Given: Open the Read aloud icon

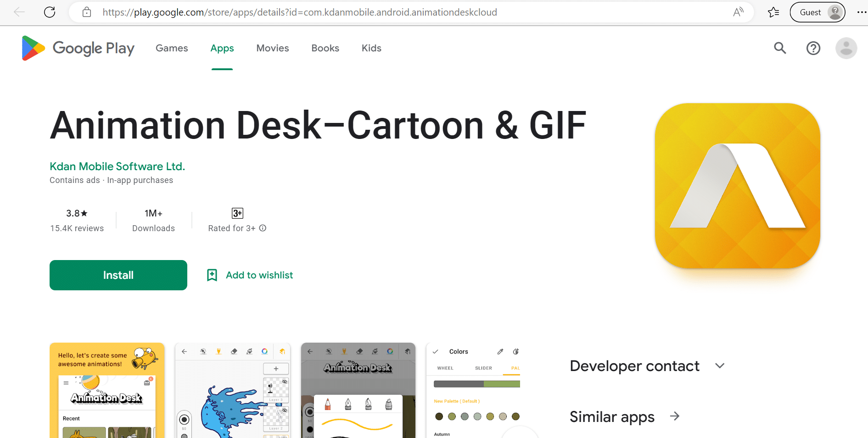Looking at the screenshot, I should (x=738, y=12).
